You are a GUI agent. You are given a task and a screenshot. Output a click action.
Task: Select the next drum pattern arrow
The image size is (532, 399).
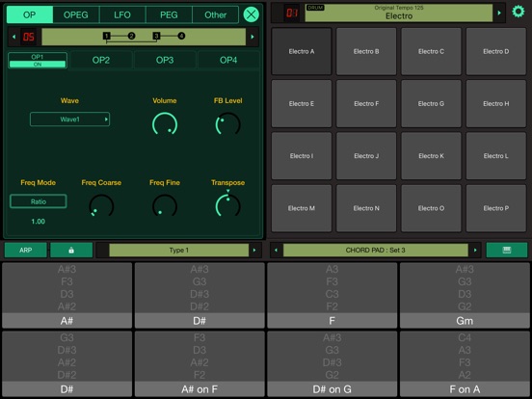499,13
